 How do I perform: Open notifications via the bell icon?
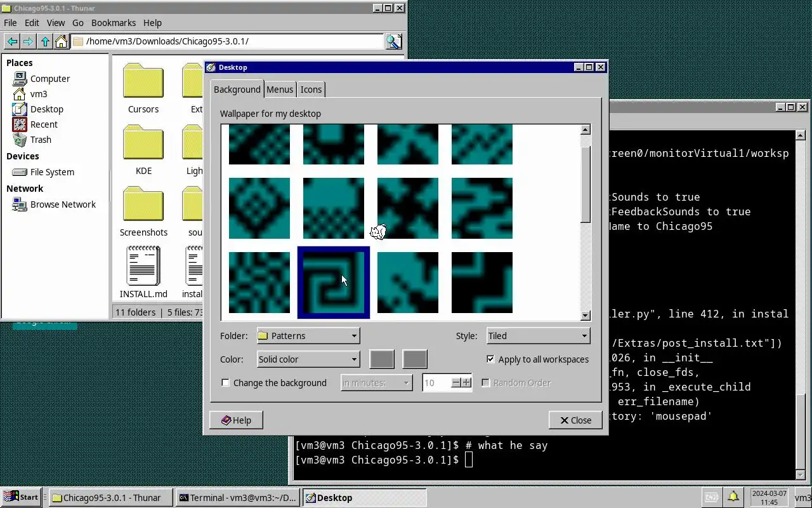733,497
